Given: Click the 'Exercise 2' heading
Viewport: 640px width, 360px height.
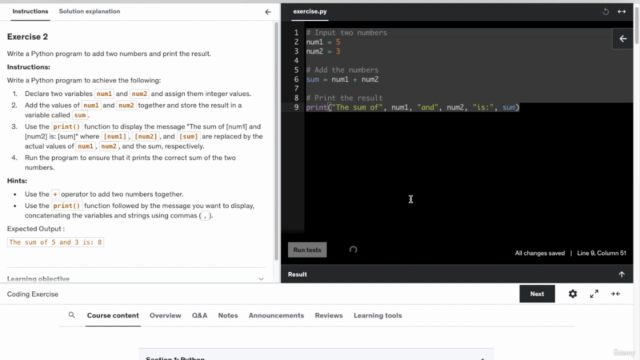Looking at the screenshot, I should 27,37.
